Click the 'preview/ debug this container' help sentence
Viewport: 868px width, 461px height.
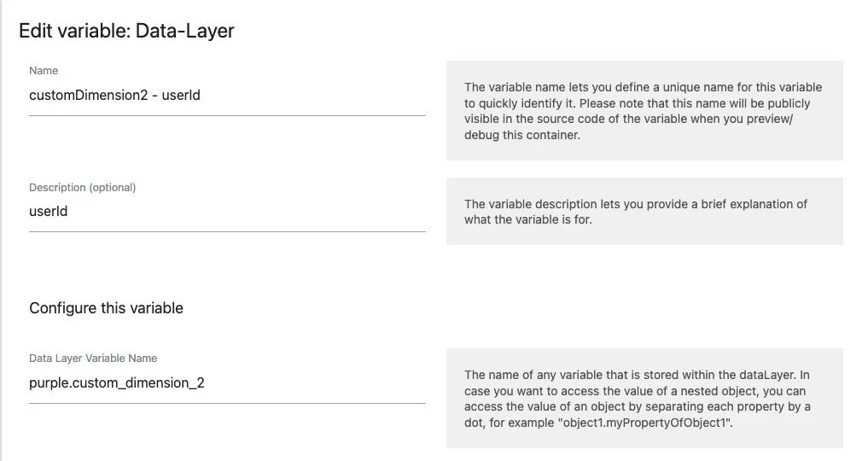631,127
